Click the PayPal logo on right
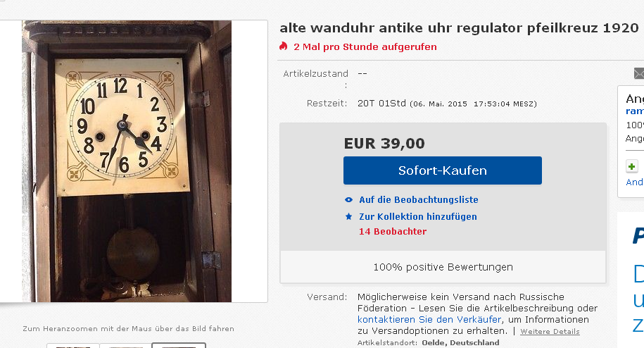The height and width of the screenshot is (348, 644). tap(638, 235)
